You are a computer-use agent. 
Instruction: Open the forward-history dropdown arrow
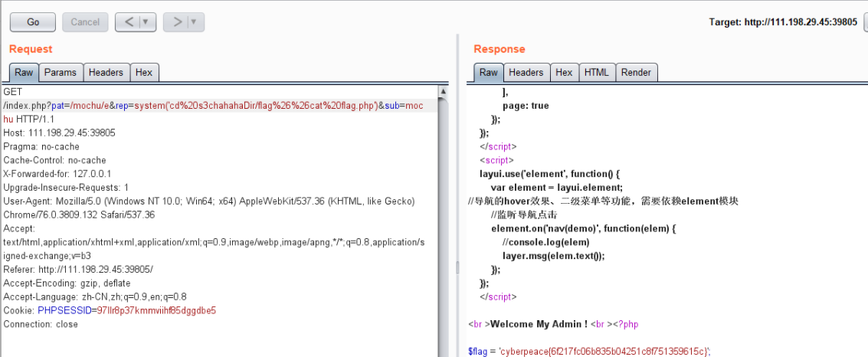point(195,22)
